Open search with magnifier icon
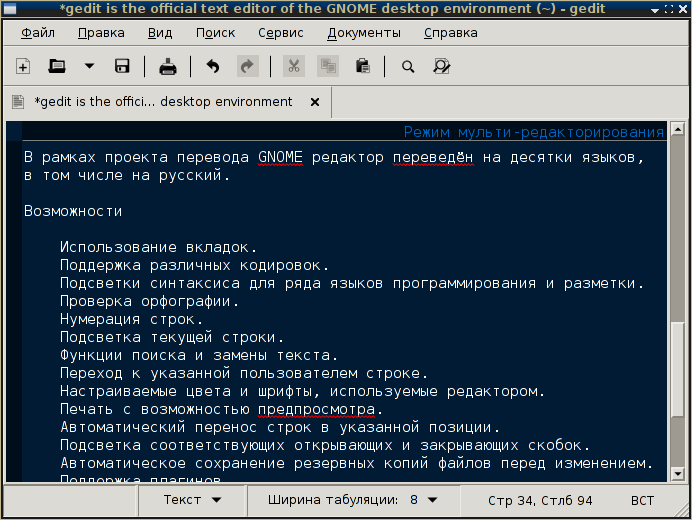This screenshot has width=692, height=520. point(408,67)
